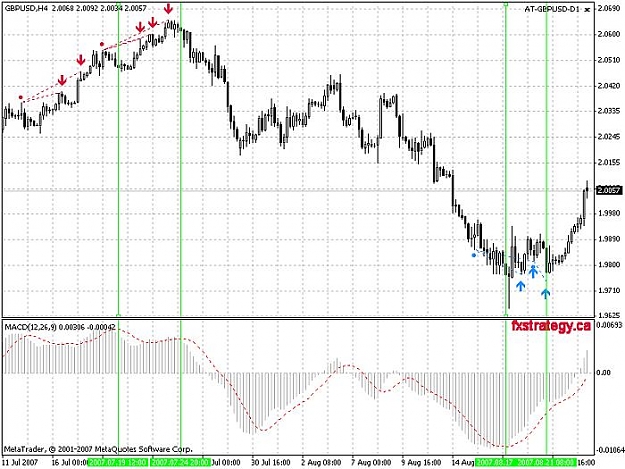Click the 1.9980 price axis label
The image size is (625, 469).
pos(609,214)
